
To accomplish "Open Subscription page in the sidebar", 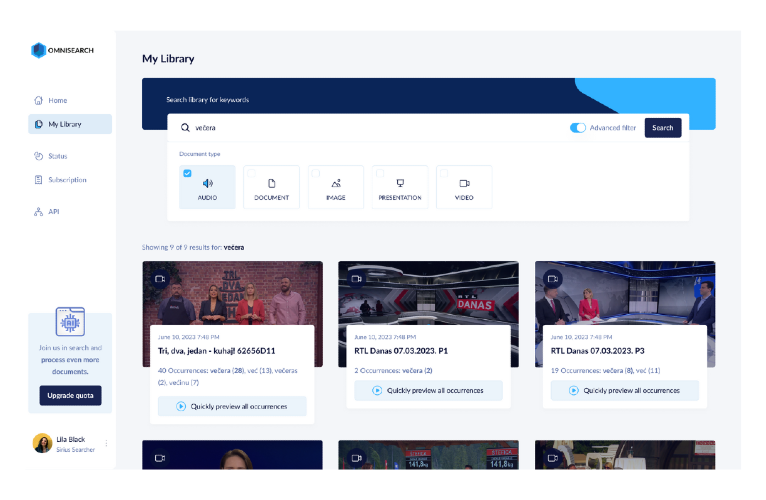I will coord(70,180).
